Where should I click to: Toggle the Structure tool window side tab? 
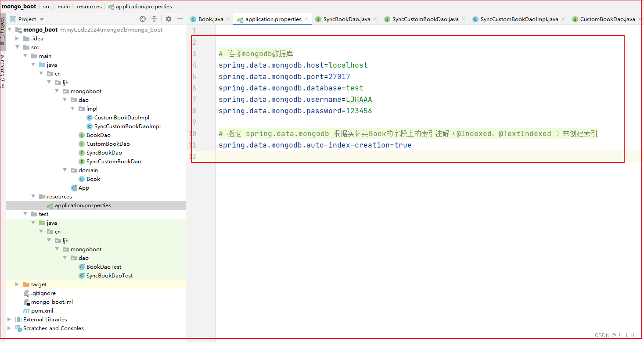pos(3,71)
